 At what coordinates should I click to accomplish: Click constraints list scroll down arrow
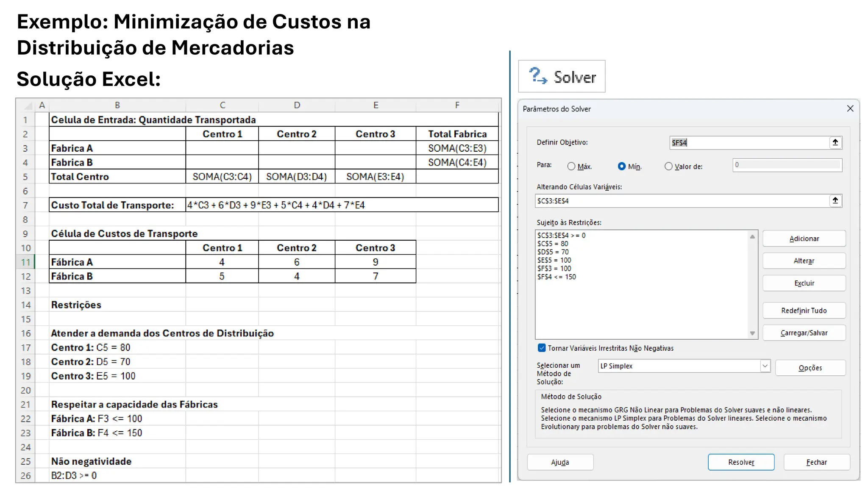click(x=752, y=333)
